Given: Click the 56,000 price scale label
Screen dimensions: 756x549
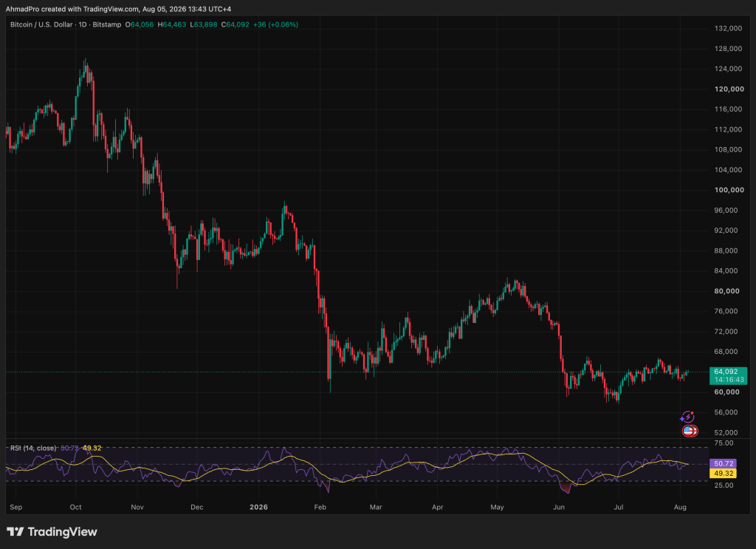Looking at the screenshot, I should [726, 412].
